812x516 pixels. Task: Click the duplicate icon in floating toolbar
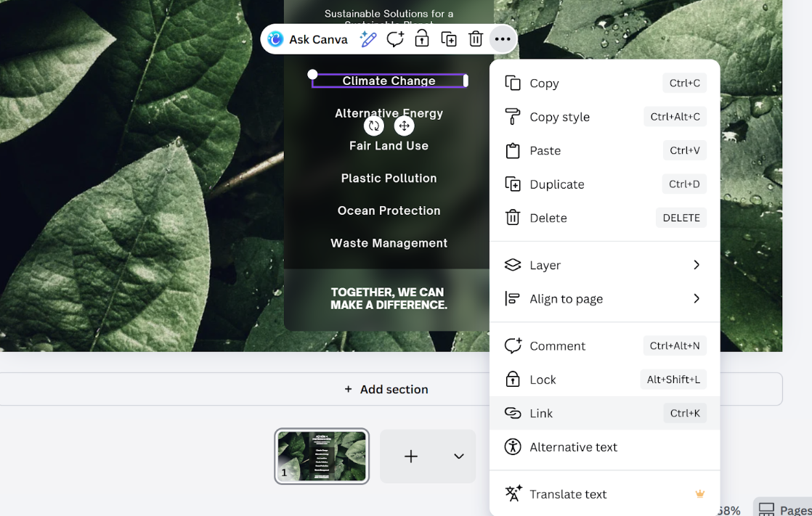[x=449, y=39]
